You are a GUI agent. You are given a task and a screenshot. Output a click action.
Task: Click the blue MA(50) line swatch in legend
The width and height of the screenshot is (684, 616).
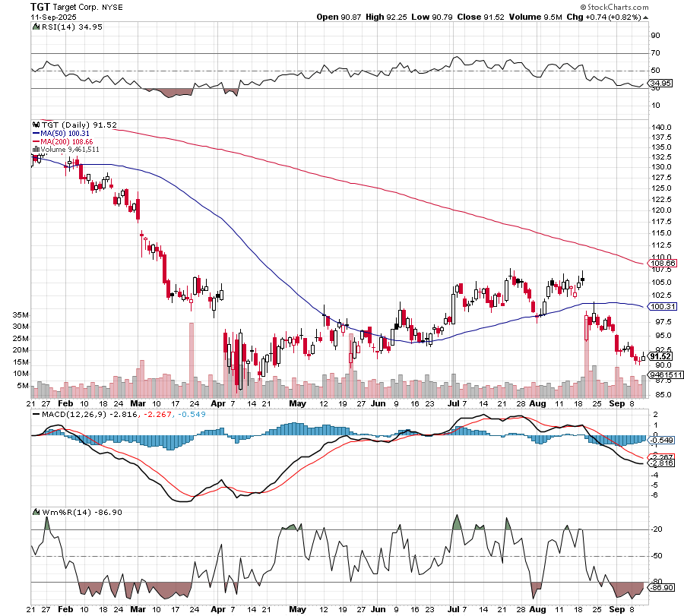(x=36, y=134)
